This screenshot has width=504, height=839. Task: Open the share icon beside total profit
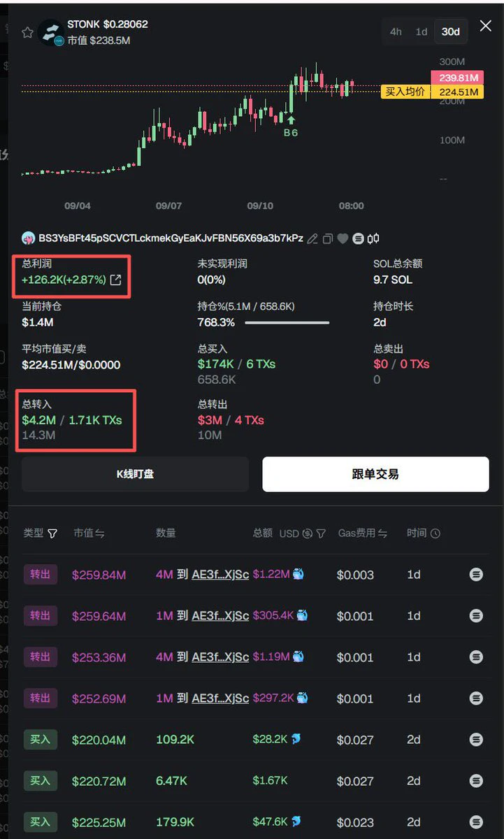[116, 280]
